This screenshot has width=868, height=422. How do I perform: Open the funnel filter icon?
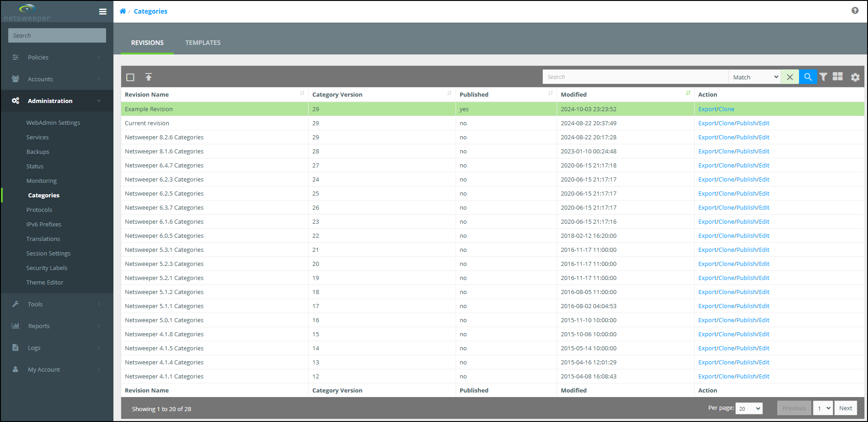pos(823,77)
